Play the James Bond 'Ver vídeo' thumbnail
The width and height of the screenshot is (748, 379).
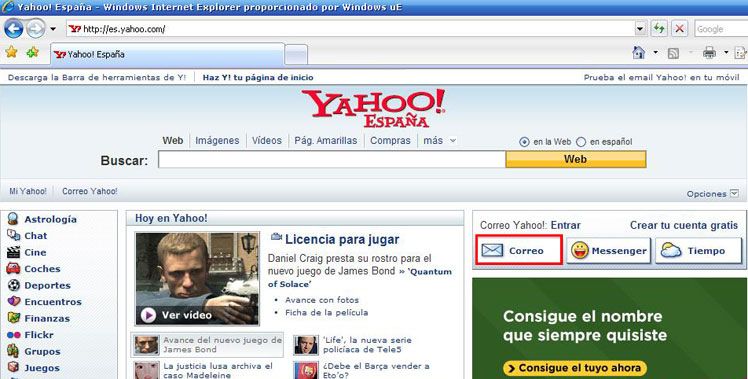point(197,279)
